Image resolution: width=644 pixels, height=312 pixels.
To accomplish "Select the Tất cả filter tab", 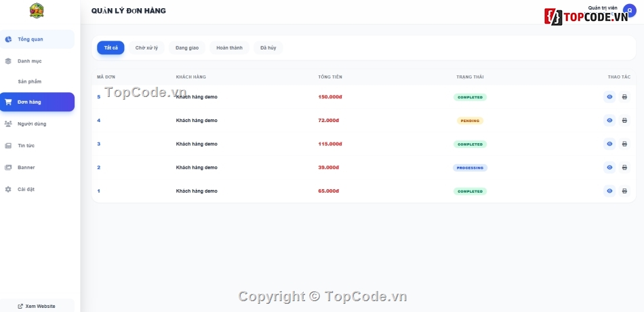I will (110, 47).
